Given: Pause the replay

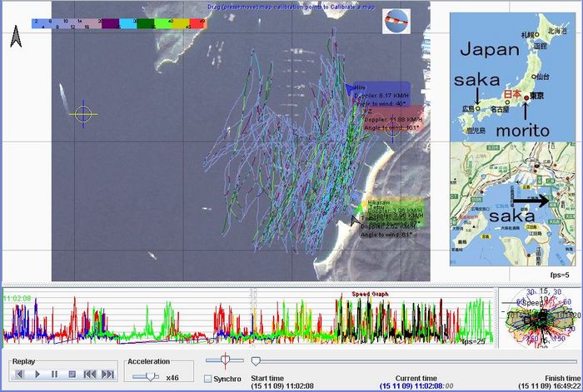Looking at the screenshot, I should (x=55, y=374).
